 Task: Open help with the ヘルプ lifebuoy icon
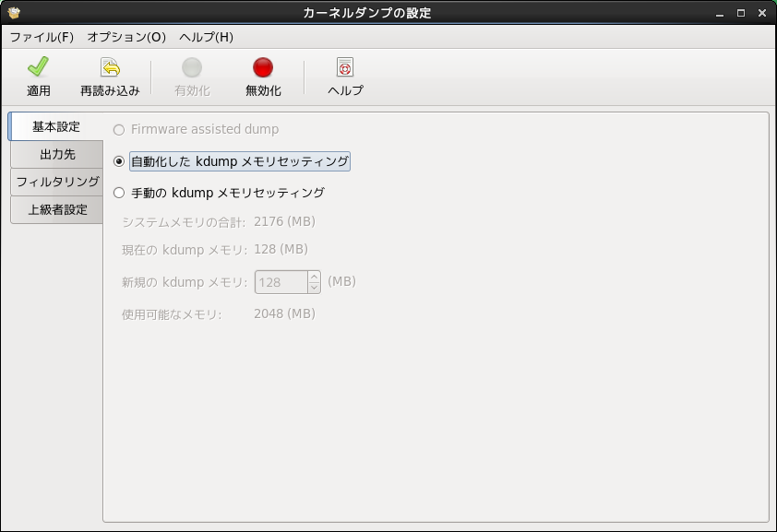[x=345, y=67]
